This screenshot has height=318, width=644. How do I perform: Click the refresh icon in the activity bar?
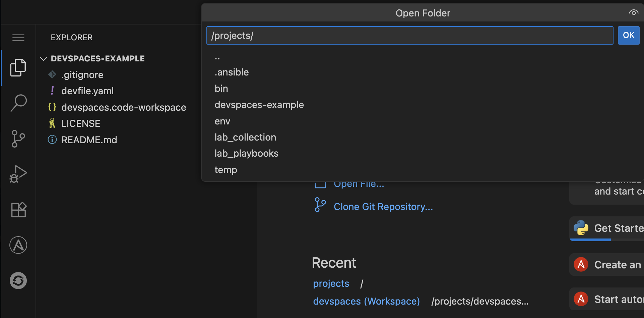(x=18, y=281)
